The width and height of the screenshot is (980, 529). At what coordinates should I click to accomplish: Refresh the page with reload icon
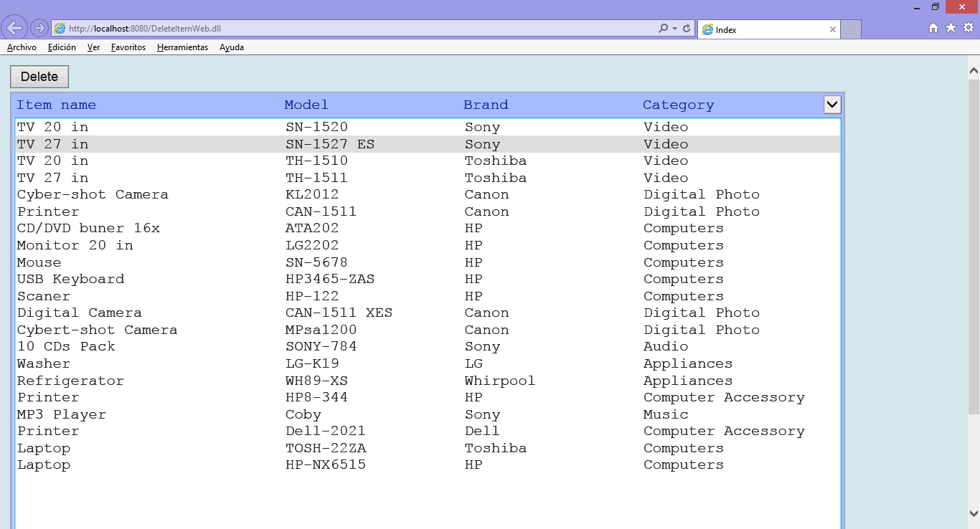pyautogui.click(x=687, y=29)
